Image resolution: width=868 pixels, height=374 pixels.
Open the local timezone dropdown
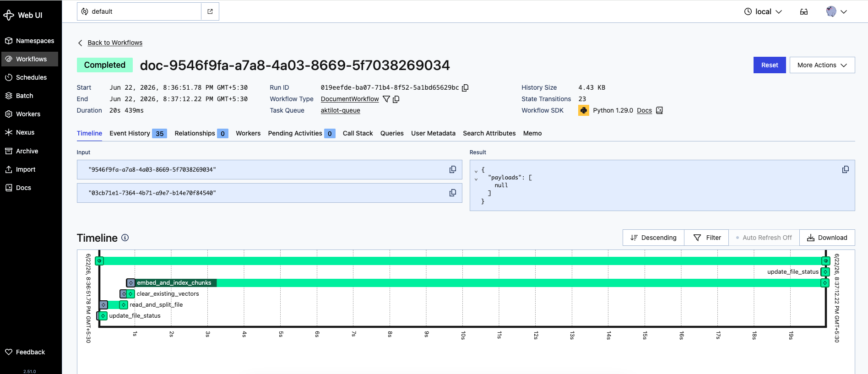pos(763,11)
